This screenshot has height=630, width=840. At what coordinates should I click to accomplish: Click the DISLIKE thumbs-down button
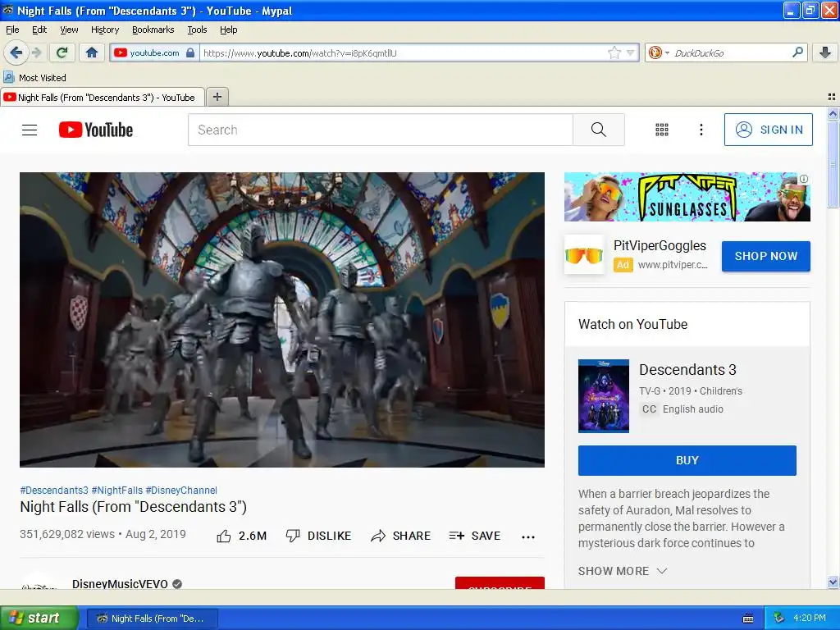pos(319,536)
